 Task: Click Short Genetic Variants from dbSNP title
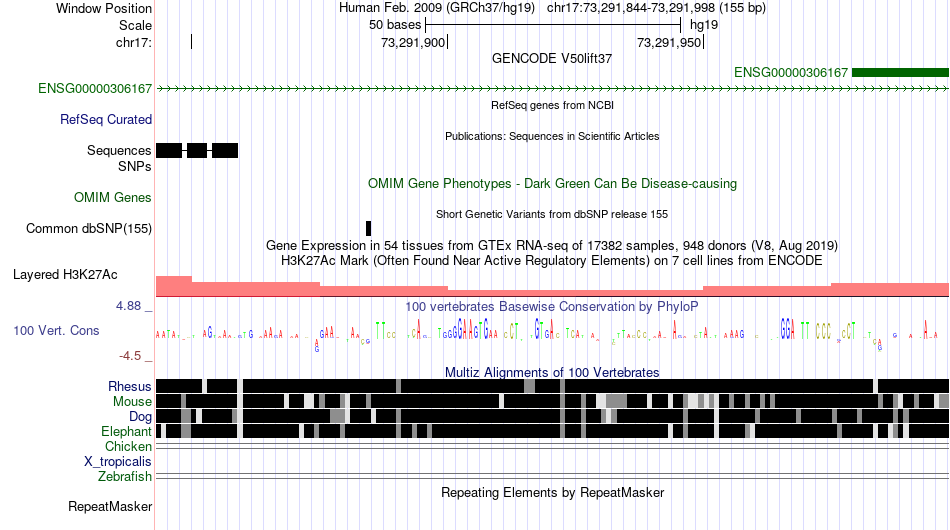(x=552, y=214)
